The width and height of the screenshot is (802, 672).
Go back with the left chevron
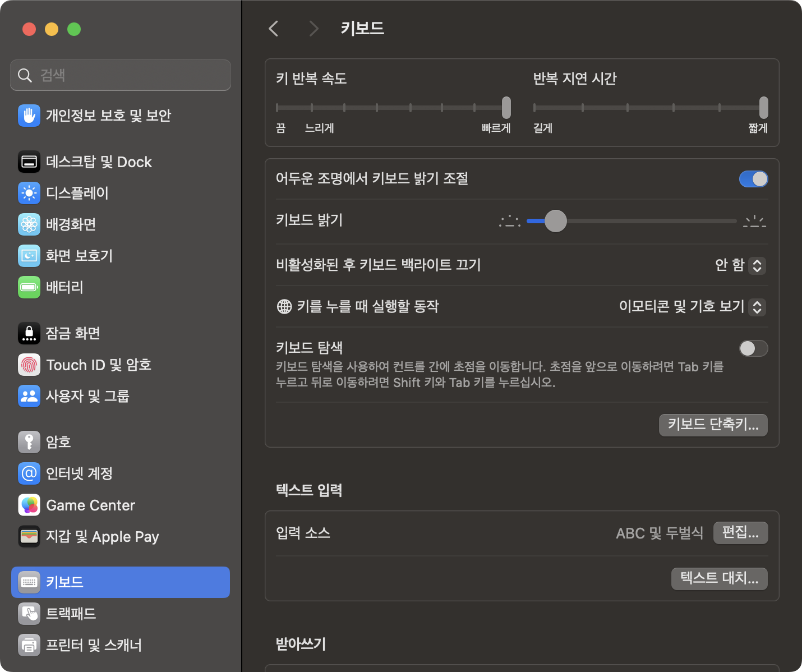[274, 29]
